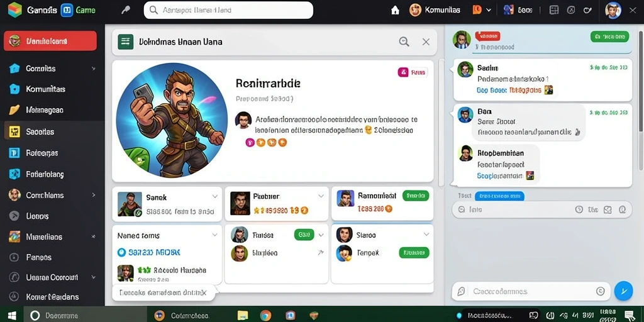This screenshot has height=322, width=644.
Task: Expand the Sanek card chevron
Action: [214, 196]
